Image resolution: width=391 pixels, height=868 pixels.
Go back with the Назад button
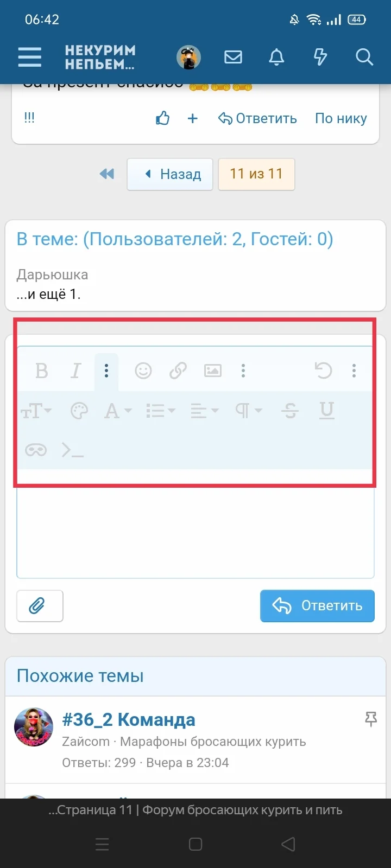pyautogui.click(x=170, y=174)
